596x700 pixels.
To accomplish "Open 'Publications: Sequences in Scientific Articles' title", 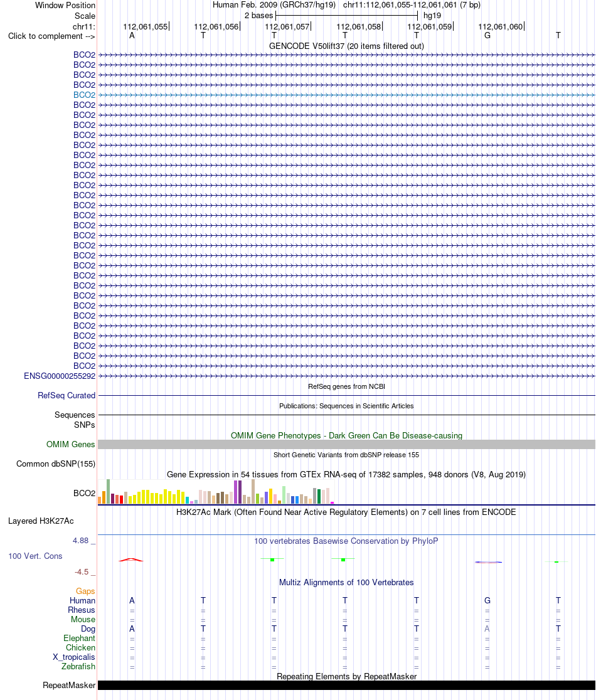I will click(x=346, y=406).
